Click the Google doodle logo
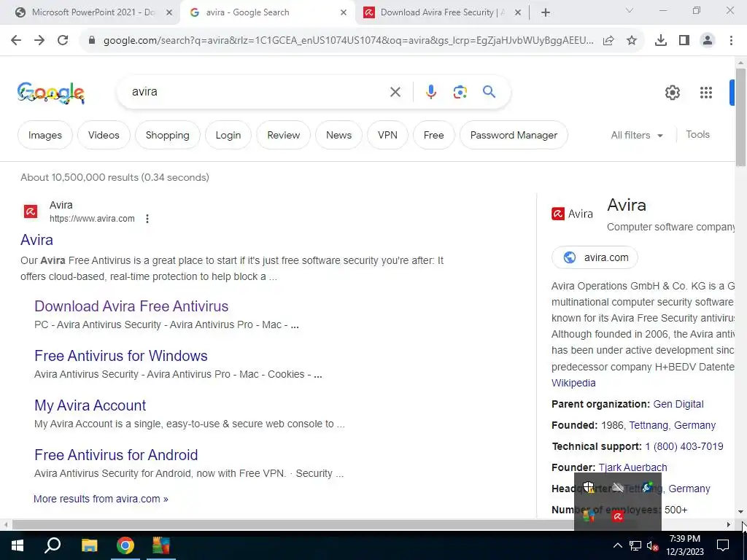 (x=51, y=93)
